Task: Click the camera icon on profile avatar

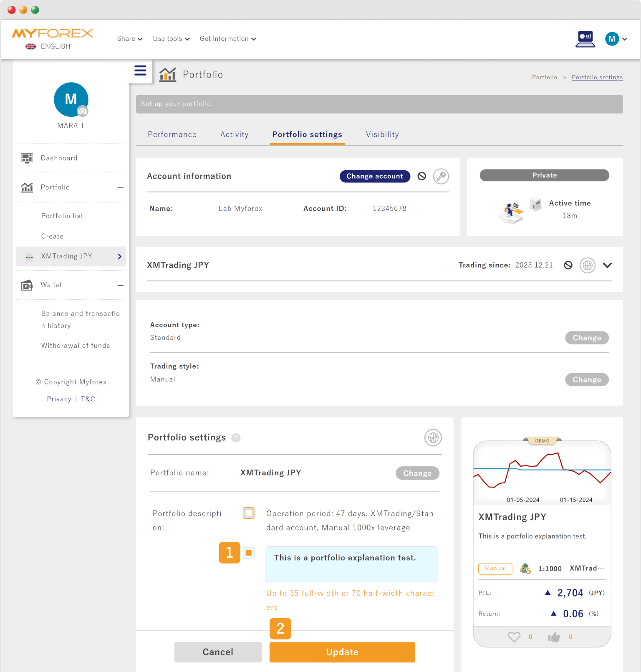Action: coord(83,111)
